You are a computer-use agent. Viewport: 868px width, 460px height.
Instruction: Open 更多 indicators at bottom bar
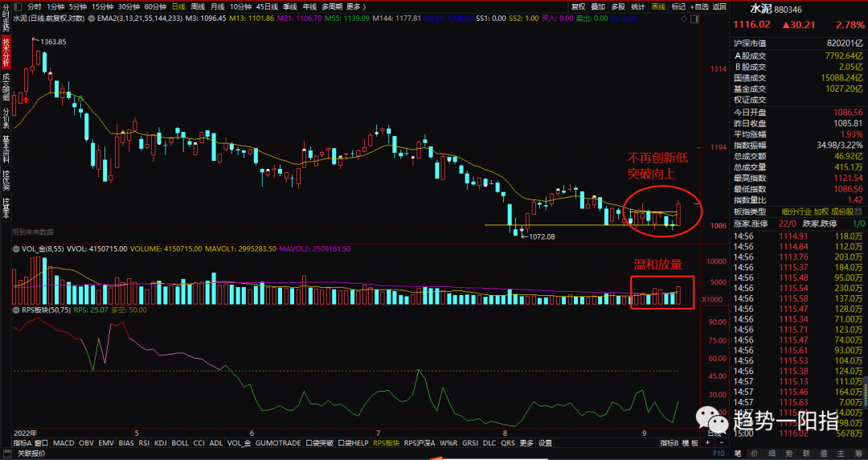(x=526, y=443)
